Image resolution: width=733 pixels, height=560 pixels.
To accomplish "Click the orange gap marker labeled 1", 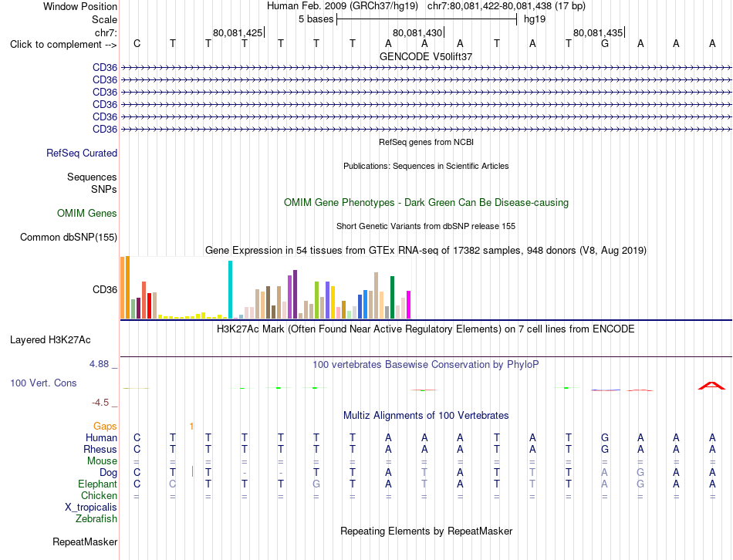I will (191, 426).
